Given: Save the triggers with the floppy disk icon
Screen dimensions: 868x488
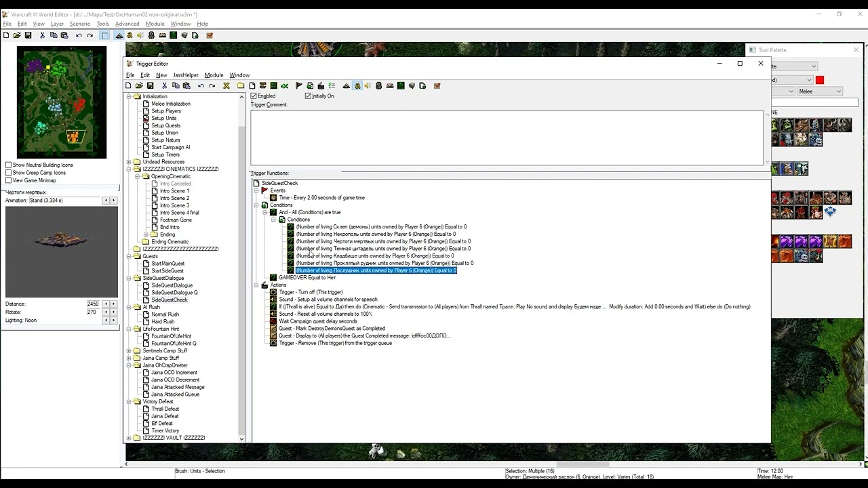Looking at the screenshot, I should 150,85.
